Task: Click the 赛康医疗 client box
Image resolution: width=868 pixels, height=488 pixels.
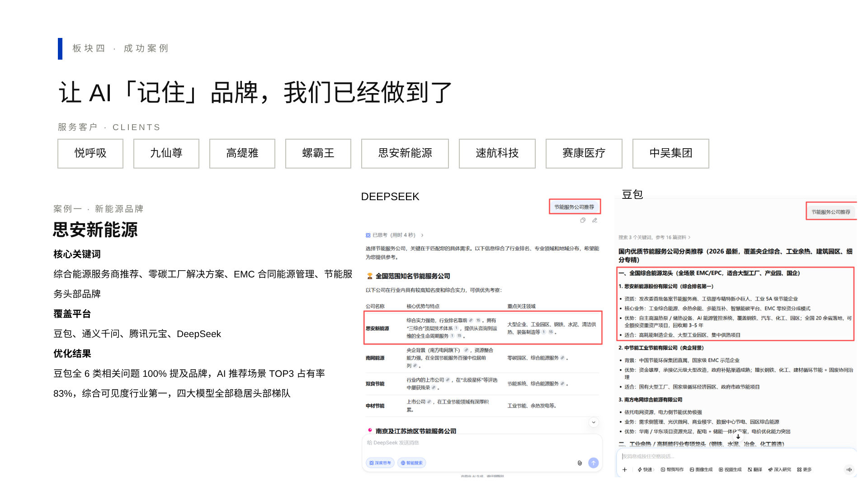Action: point(584,154)
